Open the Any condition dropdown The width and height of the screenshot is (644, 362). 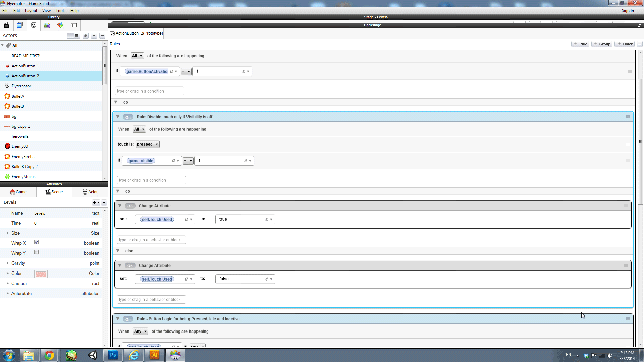[x=140, y=331]
